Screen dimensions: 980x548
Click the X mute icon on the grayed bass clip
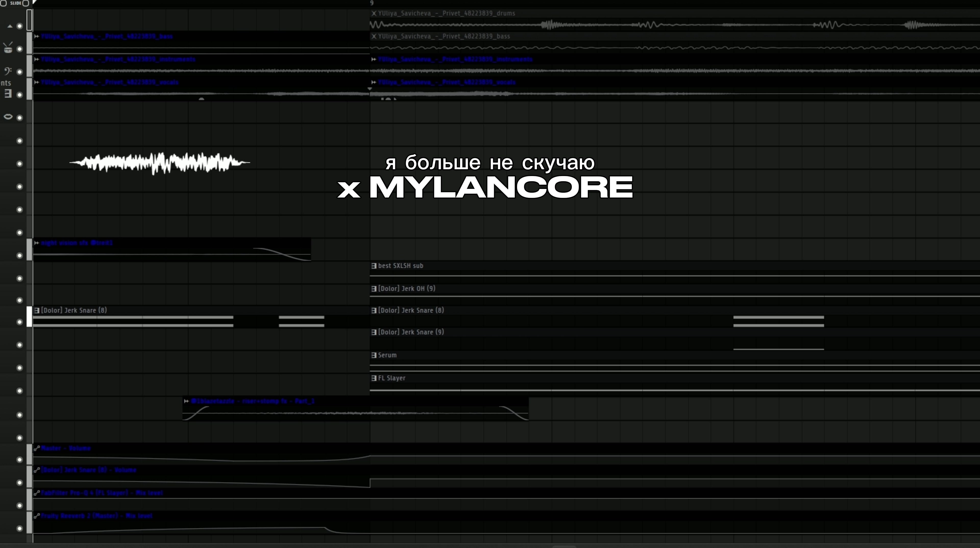[374, 36]
